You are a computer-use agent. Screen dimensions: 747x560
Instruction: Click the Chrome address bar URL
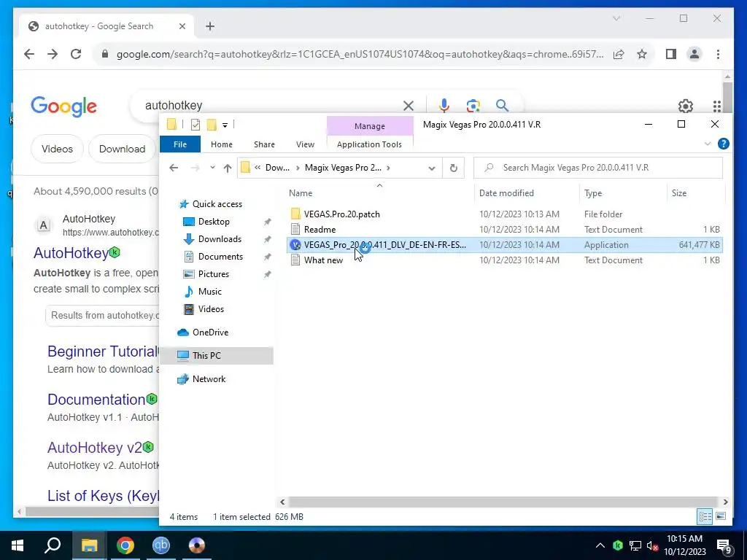[x=360, y=54]
